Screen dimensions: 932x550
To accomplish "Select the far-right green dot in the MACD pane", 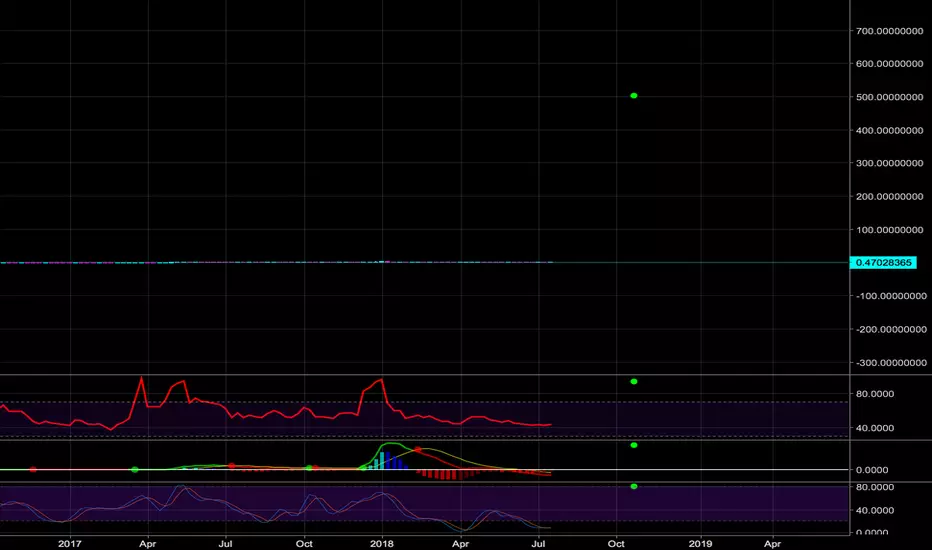I will coord(634,445).
